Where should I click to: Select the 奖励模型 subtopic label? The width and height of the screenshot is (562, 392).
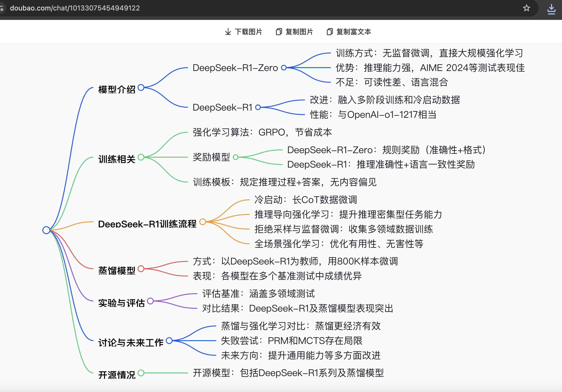coord(211,157)
